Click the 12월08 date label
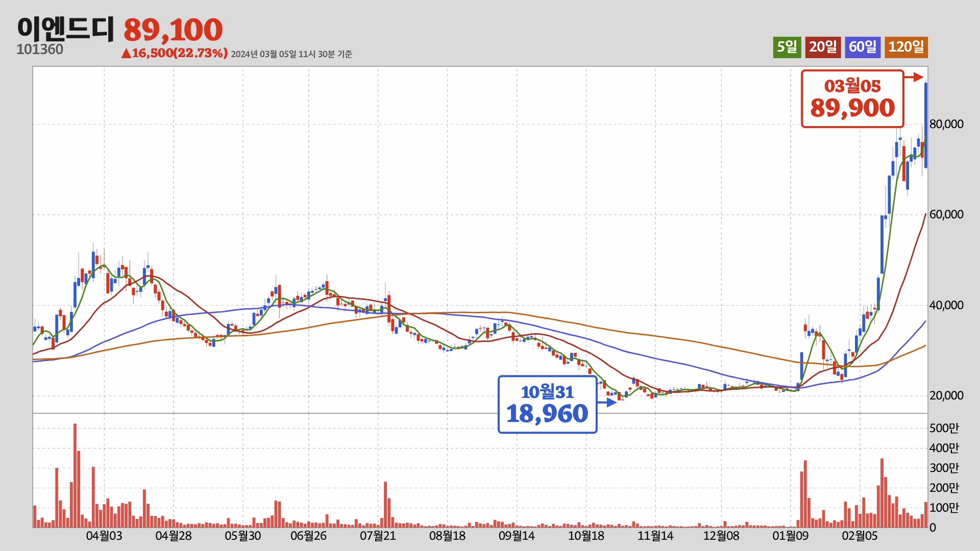 click(721, 536)
